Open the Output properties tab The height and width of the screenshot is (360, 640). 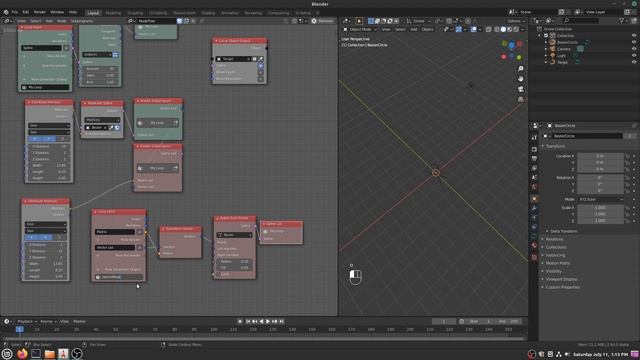pos(534,158)
